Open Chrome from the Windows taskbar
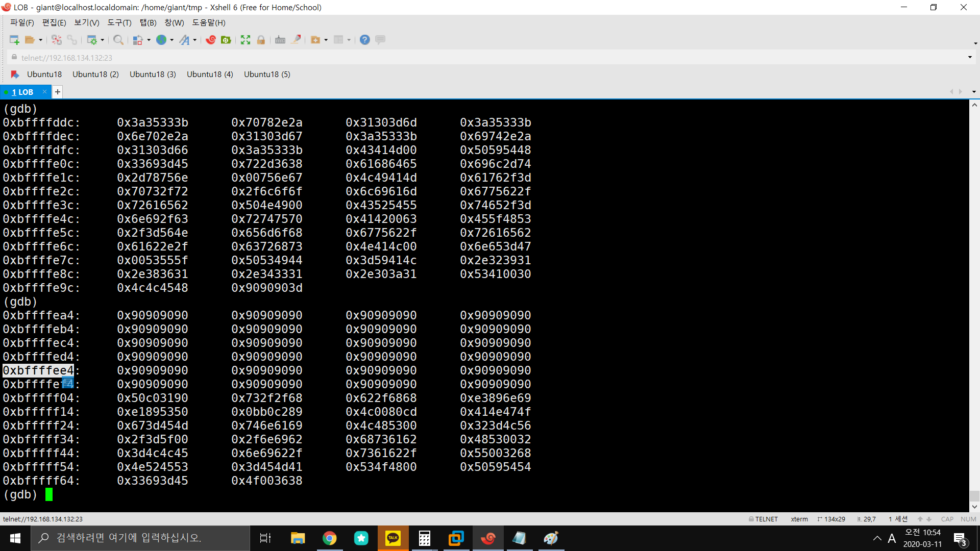 point(330,538)
